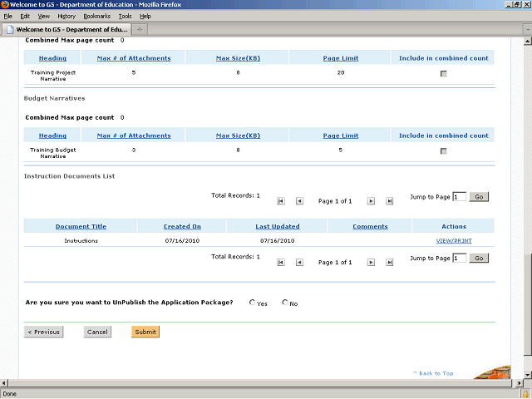The image size is (532, 399).
Task: Click the Back to Top link
Action: (436, 373)
